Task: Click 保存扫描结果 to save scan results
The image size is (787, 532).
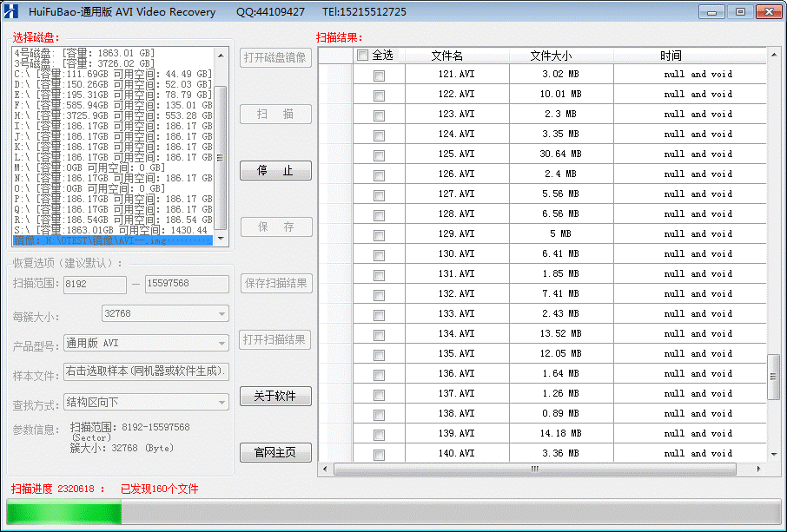Action: (275, 283)
